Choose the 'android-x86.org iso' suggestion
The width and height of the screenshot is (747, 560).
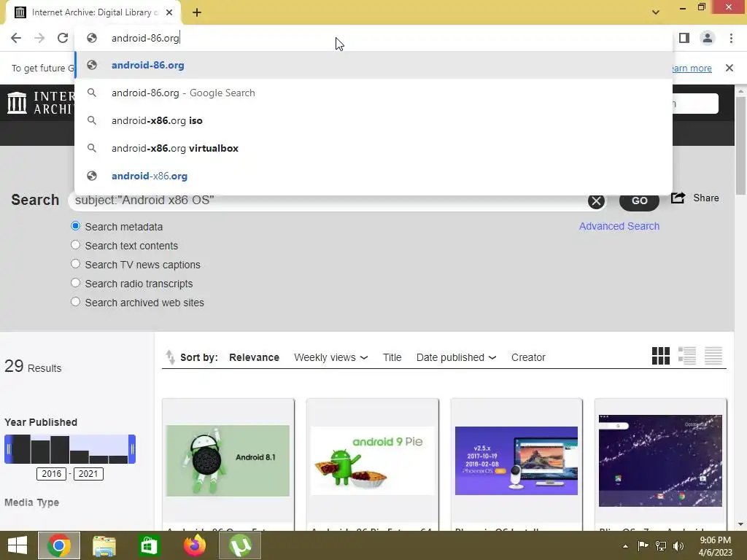coord(373,120)
